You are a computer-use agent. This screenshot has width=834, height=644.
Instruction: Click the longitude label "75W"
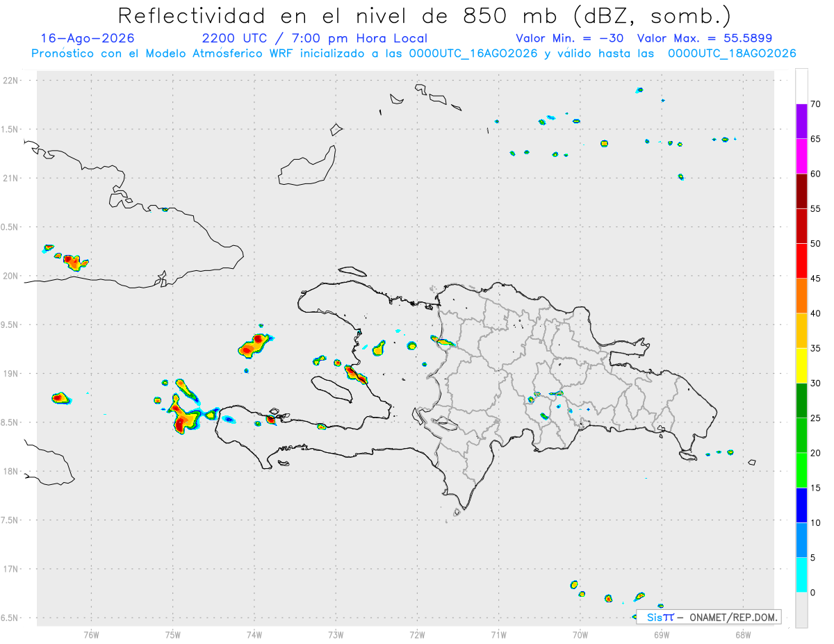[173, 634]
